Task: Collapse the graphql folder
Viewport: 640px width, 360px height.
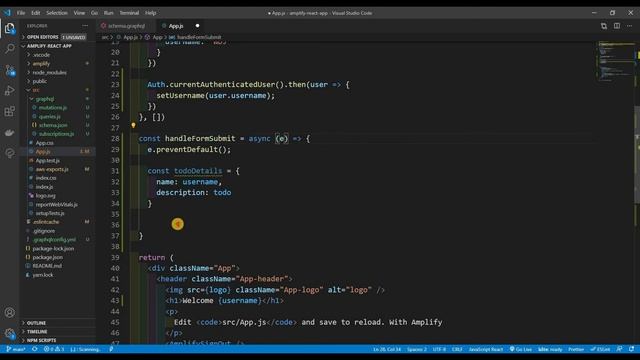Action: point(44,99)
